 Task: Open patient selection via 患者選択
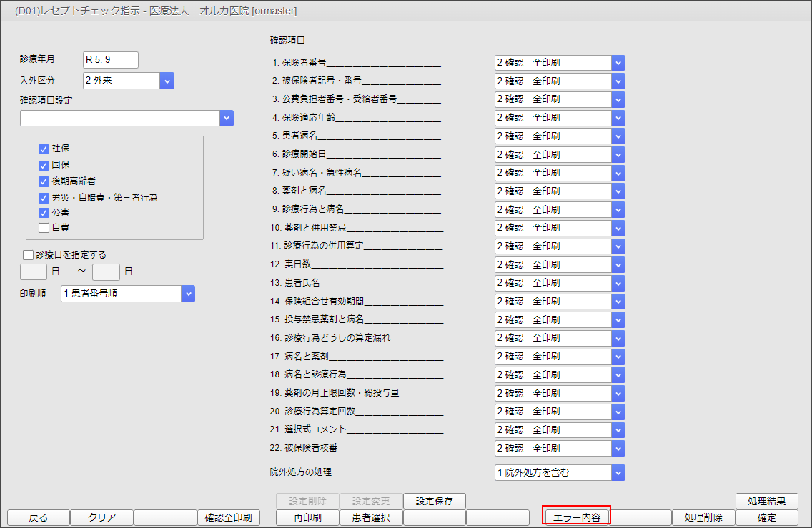[371, 518]
